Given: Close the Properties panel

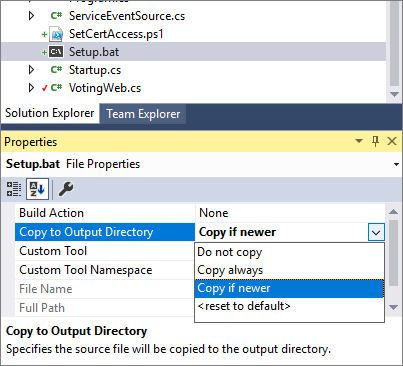Looking at the screenshot, I should (392, 141).
